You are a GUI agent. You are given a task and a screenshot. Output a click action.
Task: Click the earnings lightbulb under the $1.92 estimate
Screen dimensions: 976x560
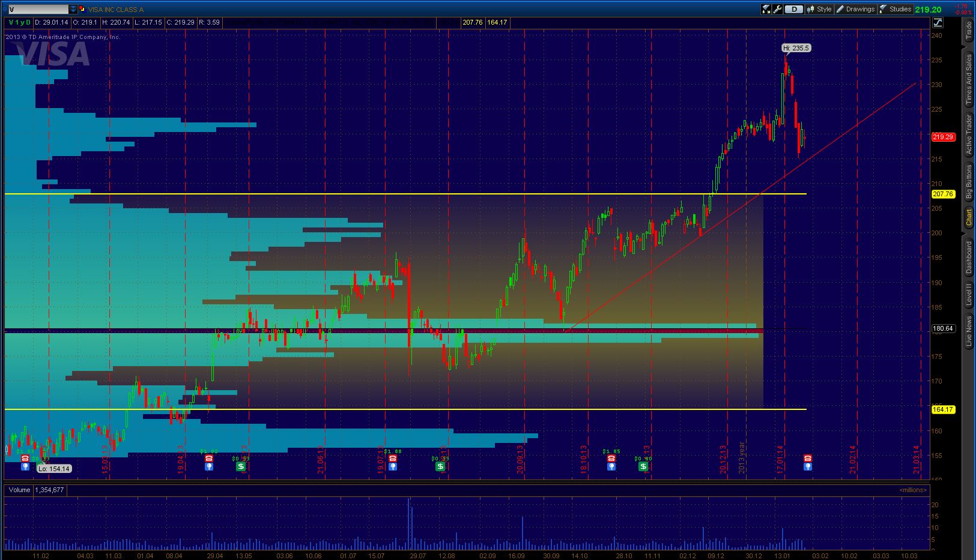pos(208,466)
